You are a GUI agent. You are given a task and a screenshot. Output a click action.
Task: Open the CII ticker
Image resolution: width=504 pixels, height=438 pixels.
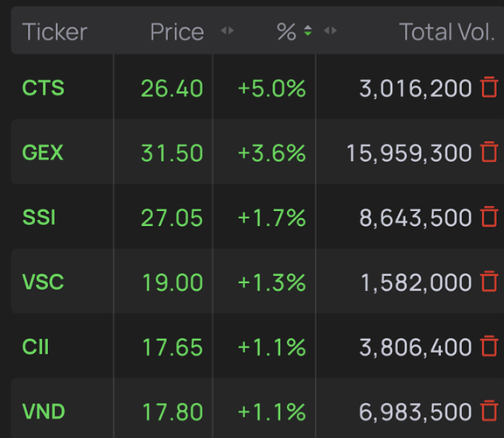tap(35, 347)
